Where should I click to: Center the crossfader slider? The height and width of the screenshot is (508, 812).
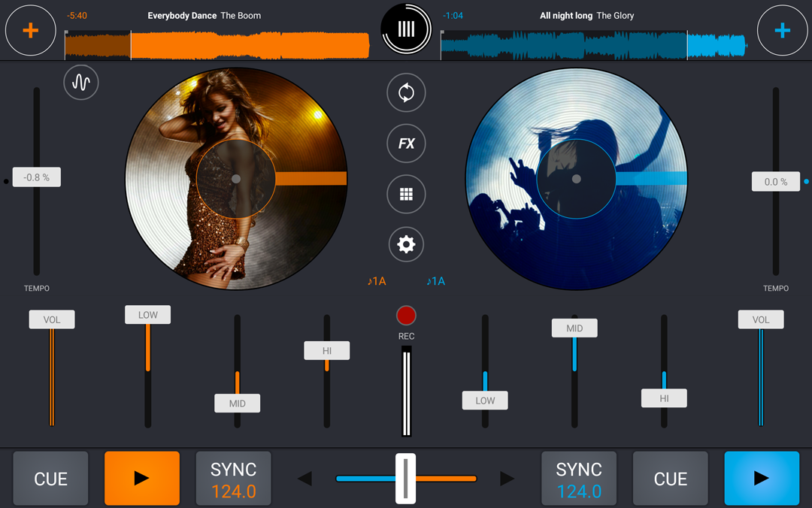click(406, 478)
